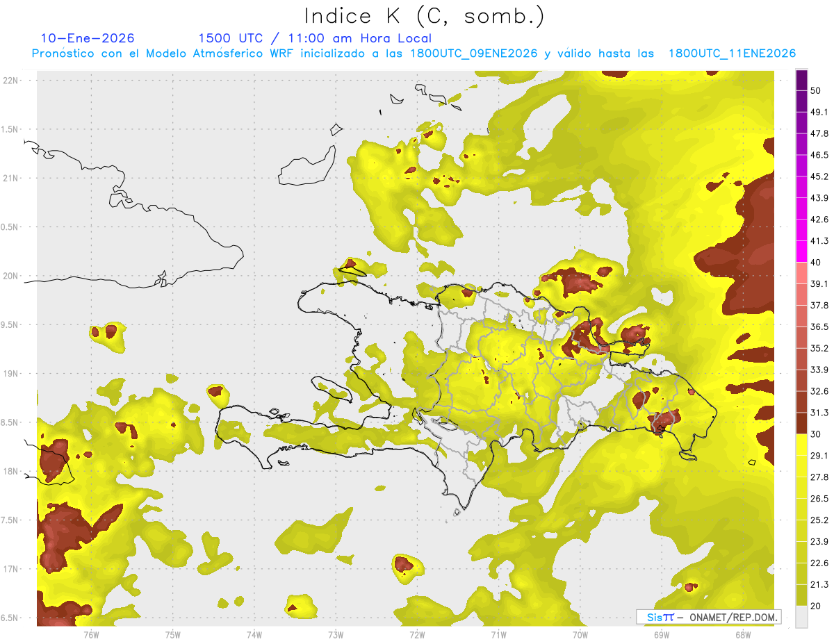Click the "49.1" value on the color scale
The image size is (834, 644).
pyautogui.click(x=819, y=112)
